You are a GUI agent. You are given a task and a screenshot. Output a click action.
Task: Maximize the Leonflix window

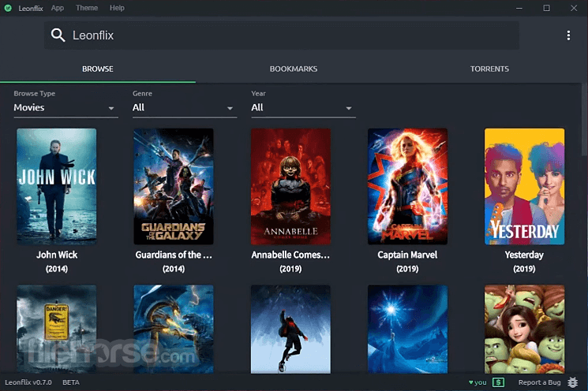click(547, 8)
